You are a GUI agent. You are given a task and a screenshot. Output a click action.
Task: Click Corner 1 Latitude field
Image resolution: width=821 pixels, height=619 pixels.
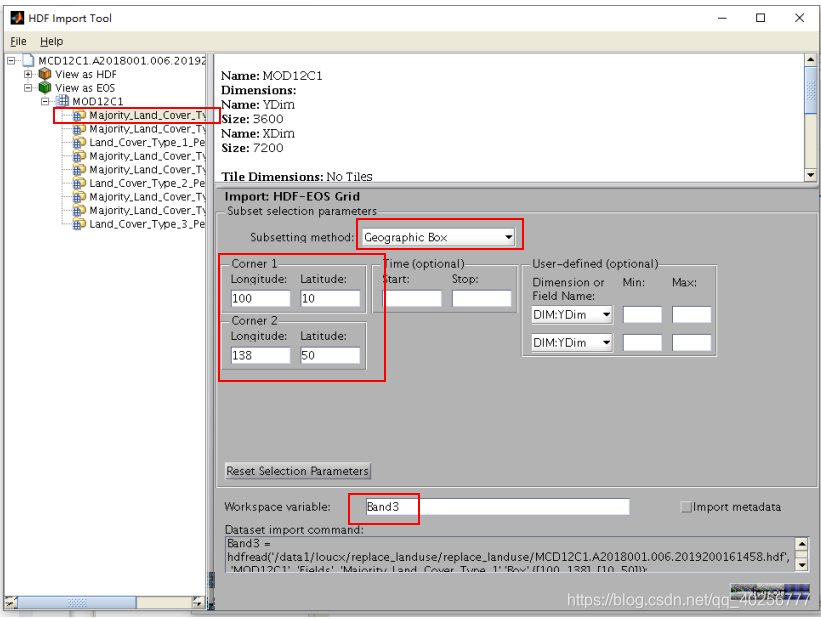[x=330, y=299]
